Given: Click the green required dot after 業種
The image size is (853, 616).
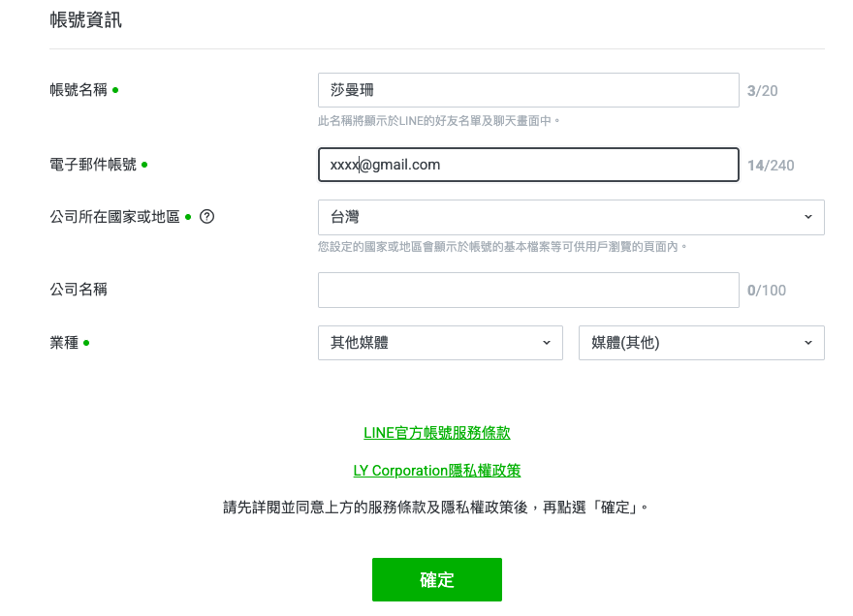Looking at the screenshot, I should click(86, 343).
